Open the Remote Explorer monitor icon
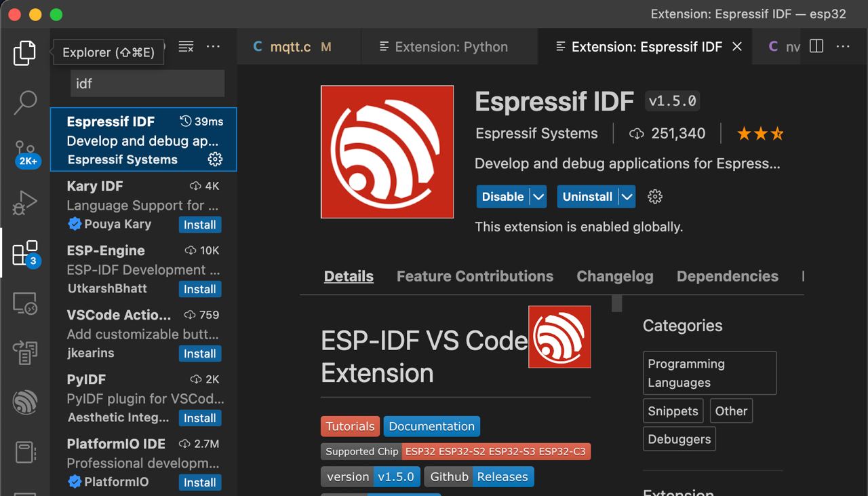 24,303
